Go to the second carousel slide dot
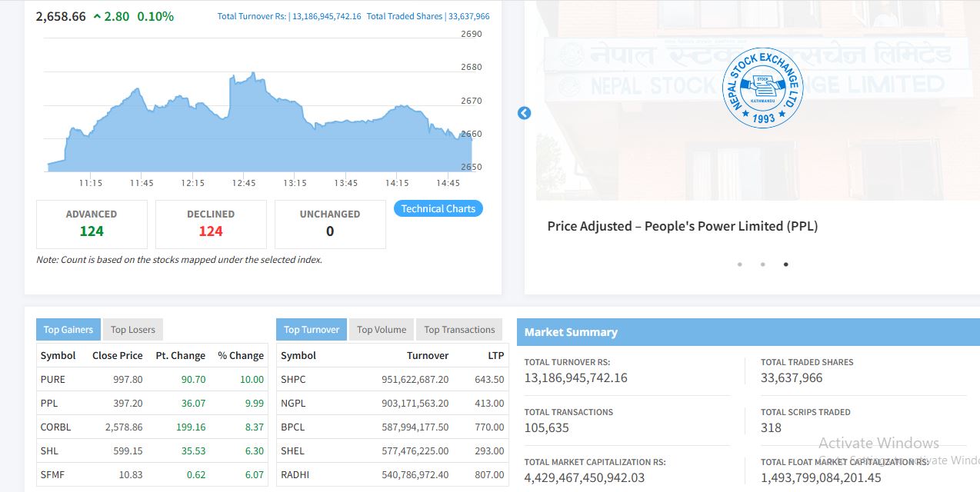Viewport: 980px width, 492px height. (762, 264)
